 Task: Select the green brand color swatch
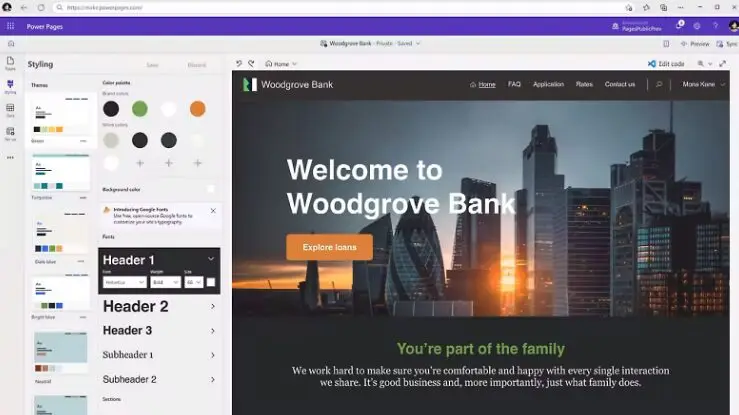140,109
